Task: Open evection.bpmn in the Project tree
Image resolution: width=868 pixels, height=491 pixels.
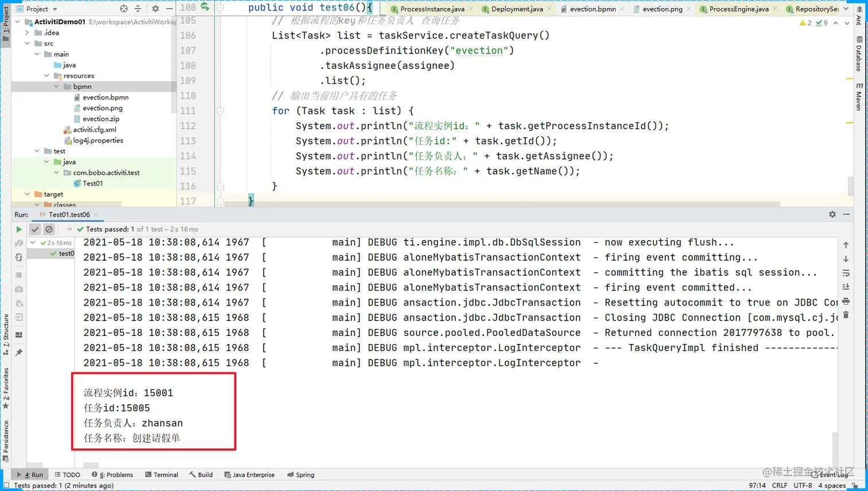Action: click(x=105, y=98)
